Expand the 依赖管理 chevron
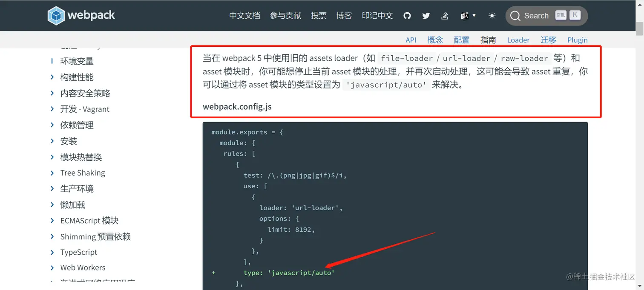 point(52,125)
